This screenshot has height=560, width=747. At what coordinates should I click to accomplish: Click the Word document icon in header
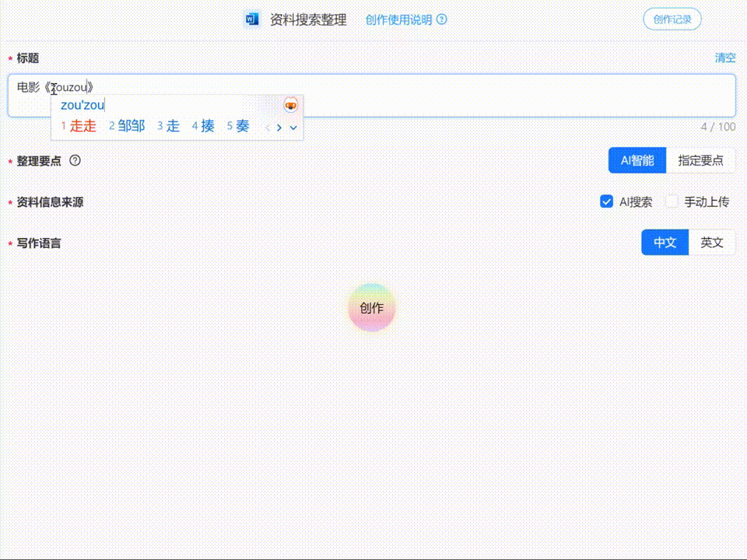point(252,19)
